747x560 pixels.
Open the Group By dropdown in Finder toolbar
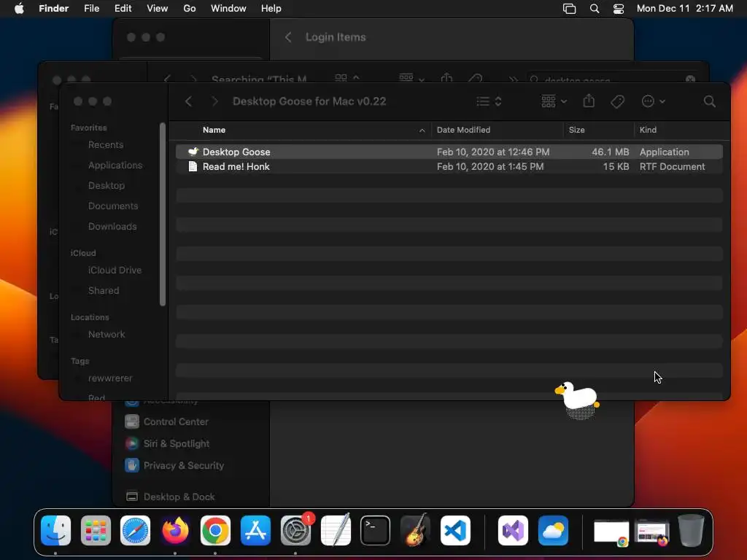pos(554,101)
